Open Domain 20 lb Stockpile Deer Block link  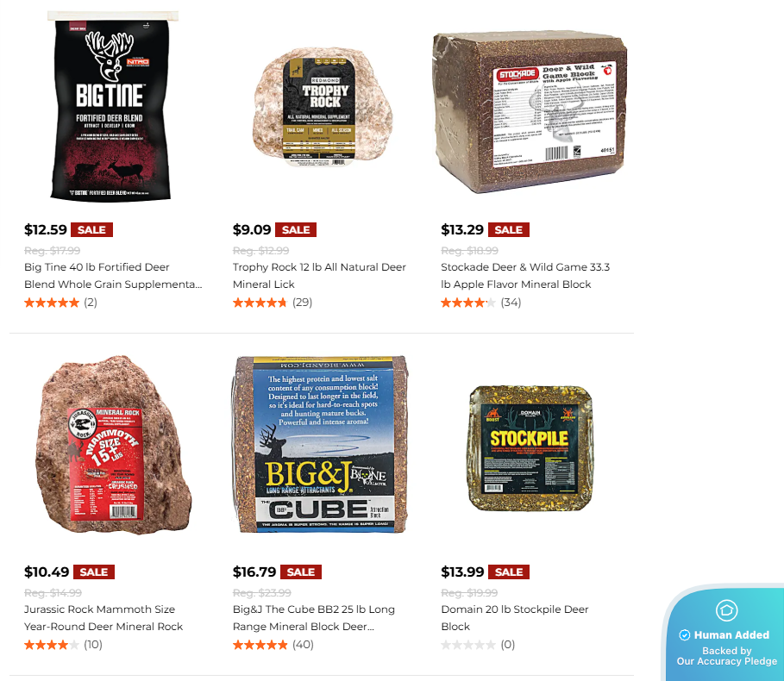(x=515, y=618)
